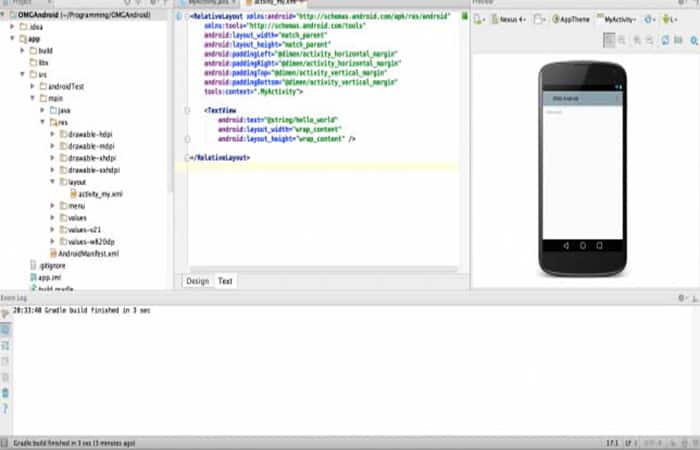Collapse the app module folder
Image resolution: width=700 pixels, height=450 pixels.
point(12,38)
